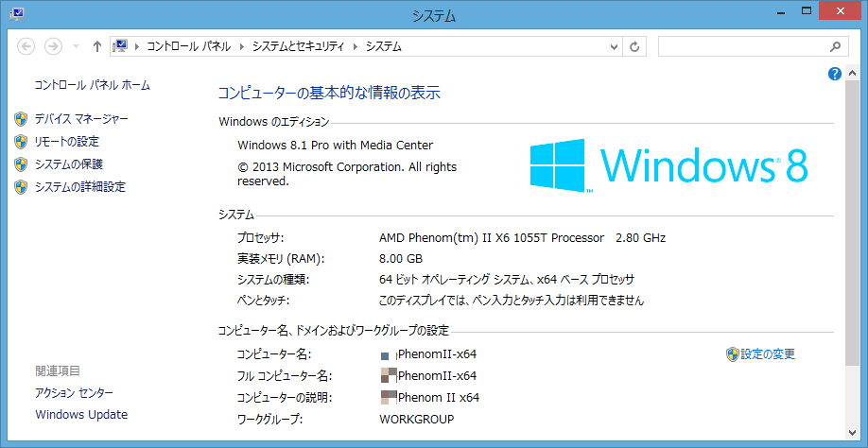Click the computer description Phenom II x64
This screenshot has height=448, width=868.
(430, 397)
